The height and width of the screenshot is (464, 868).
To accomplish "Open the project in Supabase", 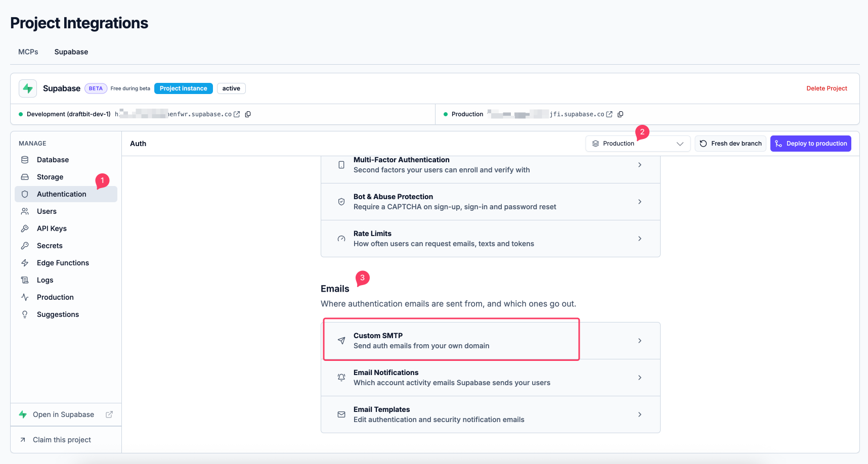I will click(x=66, y=414).
